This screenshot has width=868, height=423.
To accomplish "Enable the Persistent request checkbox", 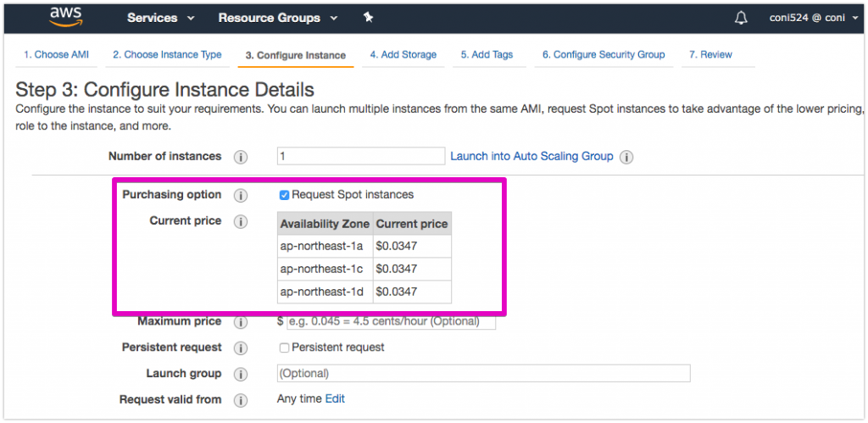I will pyautogui.click(x=284, y=348).
